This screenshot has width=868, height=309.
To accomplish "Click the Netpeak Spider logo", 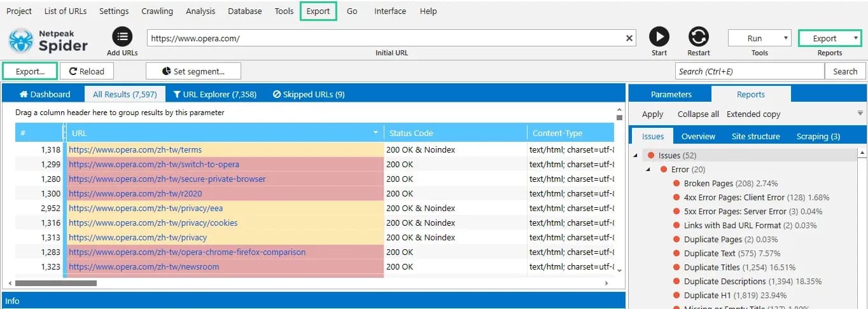I will click(48, 41).
